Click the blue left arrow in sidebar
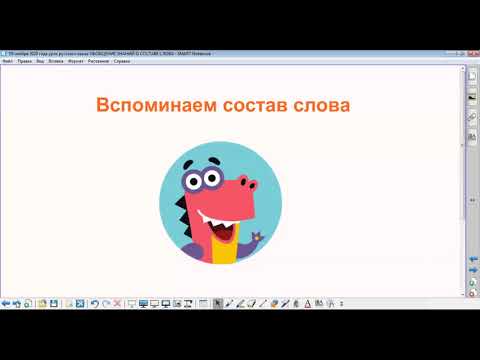Image resolution: width=480 pixels, height=360 pixels. point(473,259)
